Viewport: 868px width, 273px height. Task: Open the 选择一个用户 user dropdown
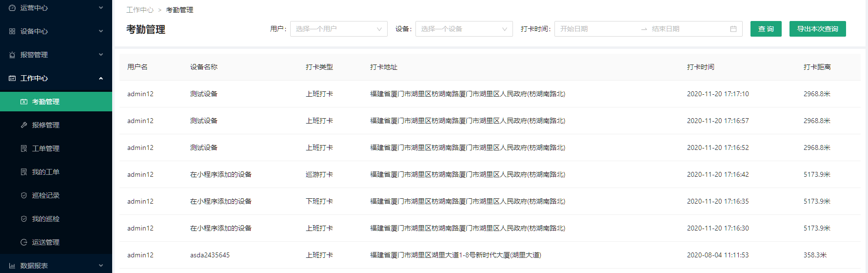[x=338, y=29]
